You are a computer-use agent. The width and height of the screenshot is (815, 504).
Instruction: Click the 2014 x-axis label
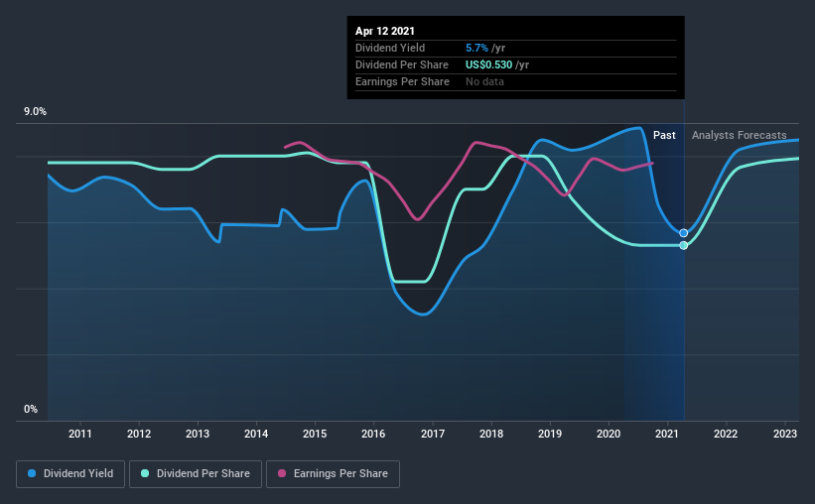click(256, 434)
